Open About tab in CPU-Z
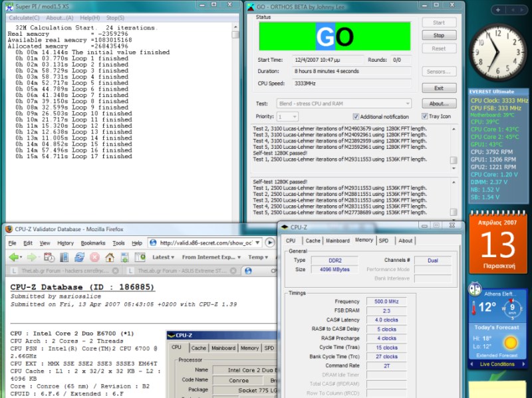Viewport: 532px width, 398px height. coord(406,241)
